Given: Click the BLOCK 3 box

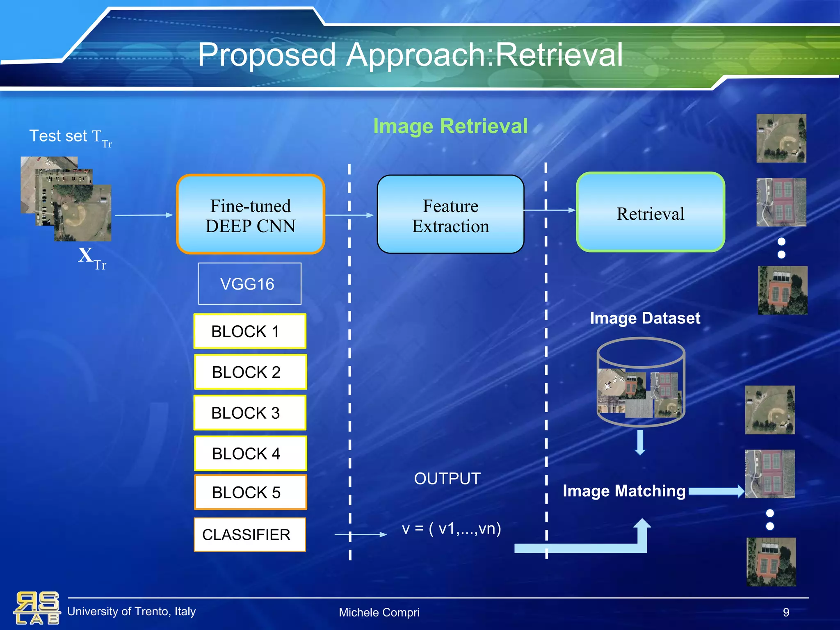Looking at the screenshot, I should click(250, 413).
